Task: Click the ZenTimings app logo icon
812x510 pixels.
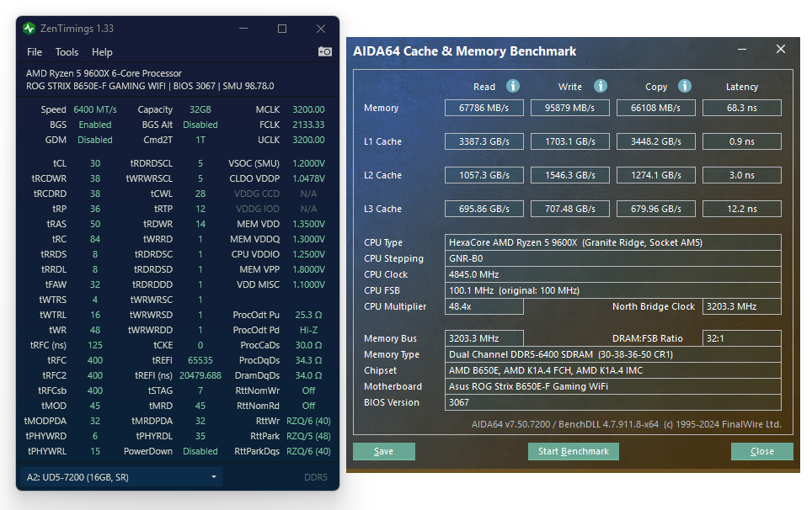Action: click(x=29, y=29)
